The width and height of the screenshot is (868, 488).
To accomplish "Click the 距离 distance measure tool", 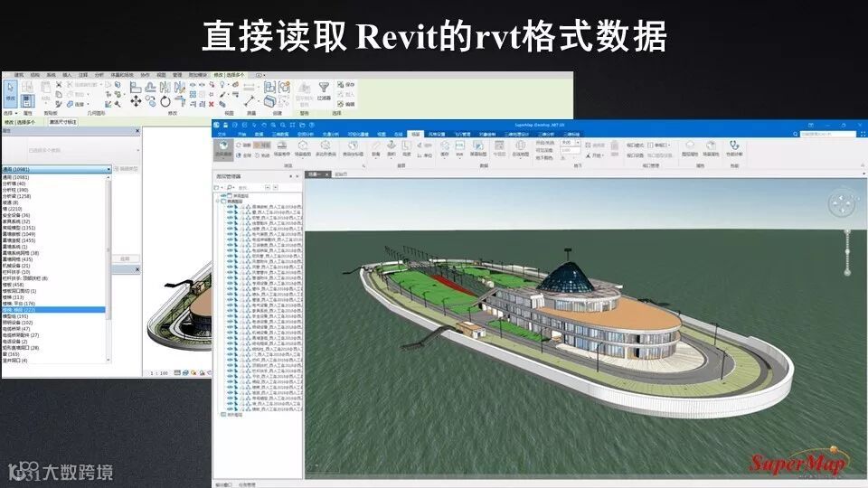I will pyautogui.click(x=376, y=148).
